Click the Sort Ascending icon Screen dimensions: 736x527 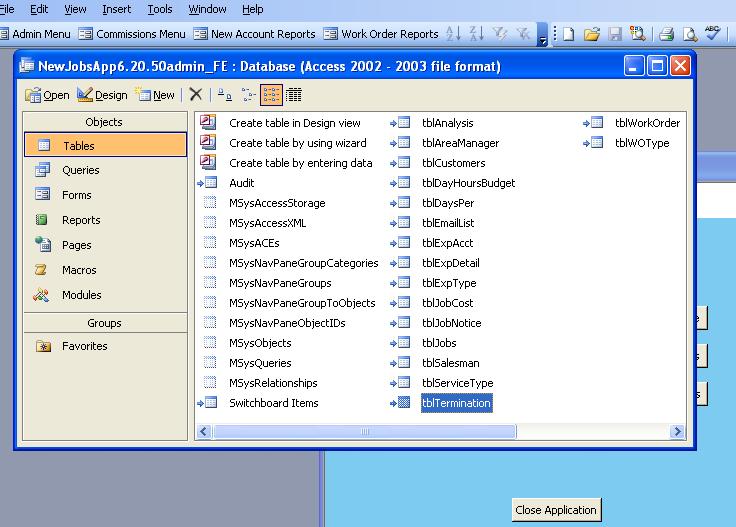(x=453, y=33)
